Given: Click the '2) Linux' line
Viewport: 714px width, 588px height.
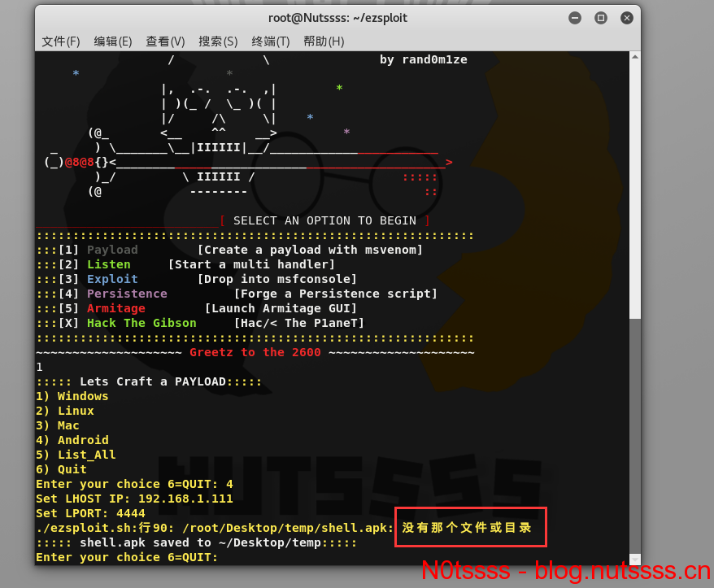Looking at the screenshot, I should [65, 411].
